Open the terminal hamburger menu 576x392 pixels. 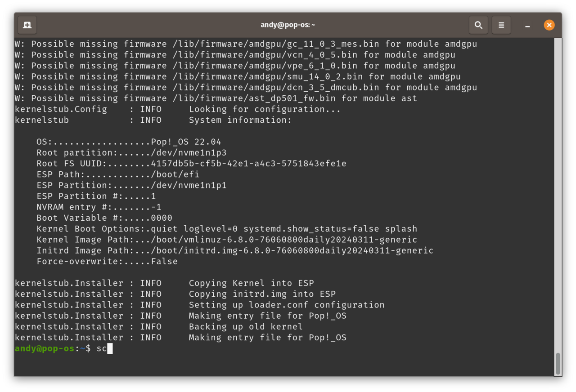pyautogui.click(x=501, y=25)
